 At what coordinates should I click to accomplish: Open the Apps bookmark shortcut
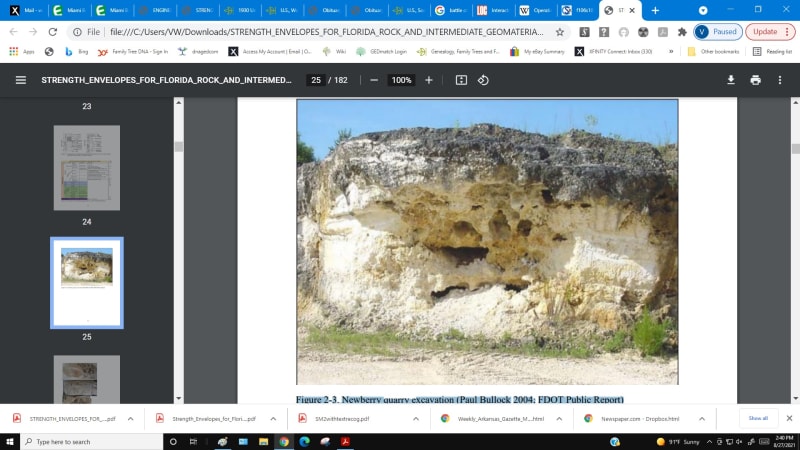pos(22,52)
